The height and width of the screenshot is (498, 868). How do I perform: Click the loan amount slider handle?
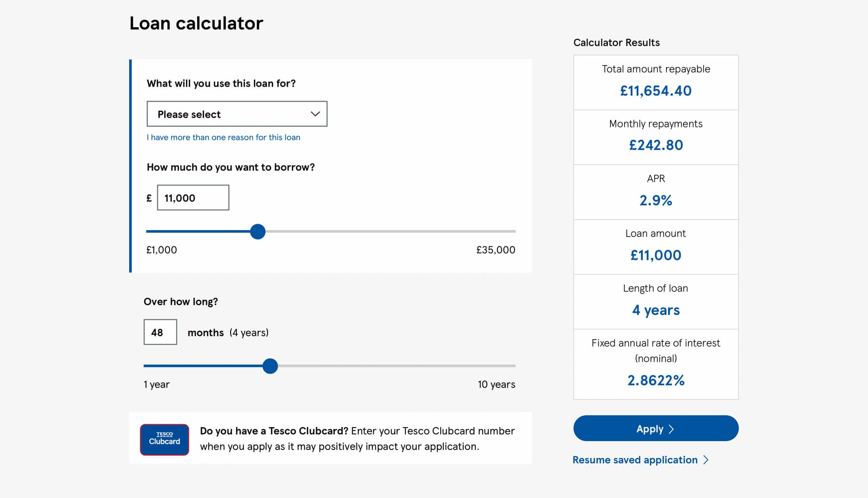pyautogui.click(x=258, y=232)
